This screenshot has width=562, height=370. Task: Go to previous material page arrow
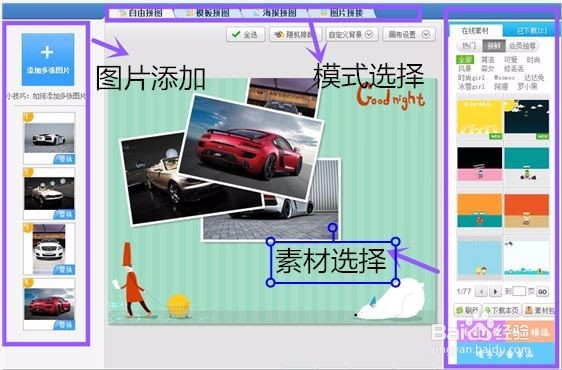(x=481, y=291)
